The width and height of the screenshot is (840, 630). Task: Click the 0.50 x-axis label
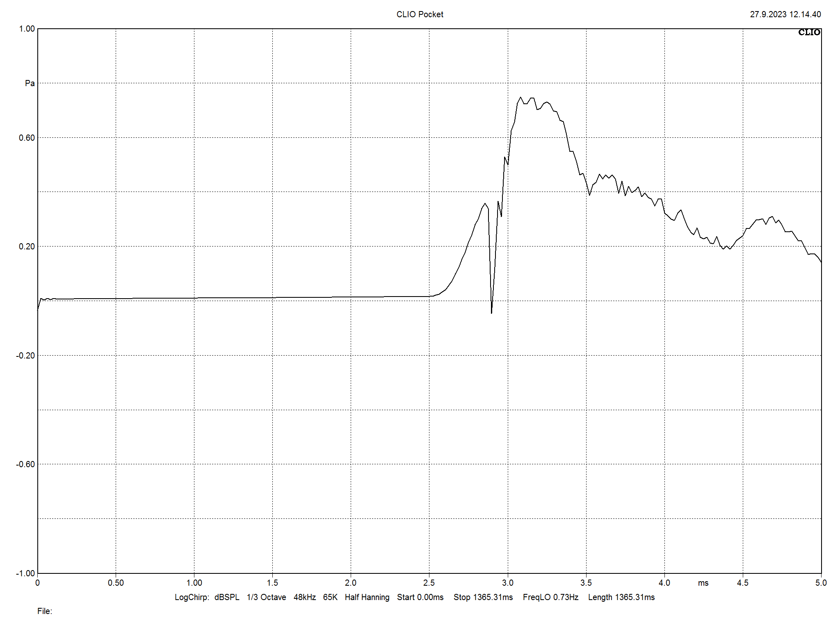(116, 583)
